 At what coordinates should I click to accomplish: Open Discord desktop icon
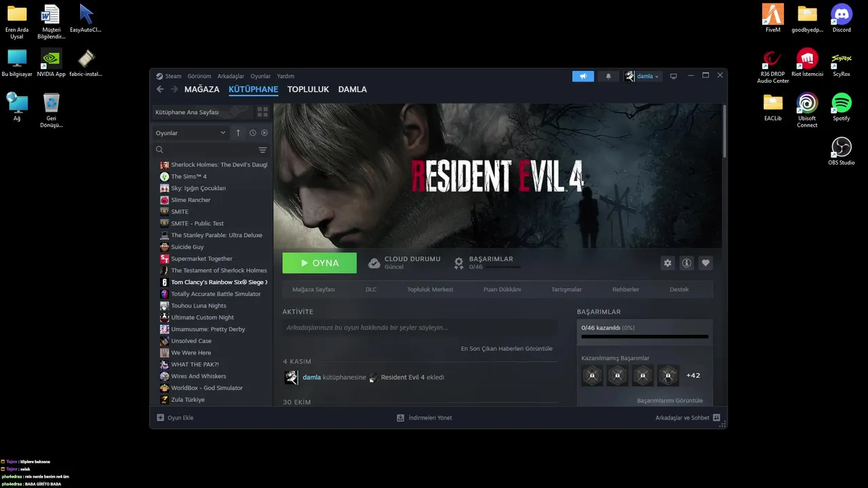(841, 18)
